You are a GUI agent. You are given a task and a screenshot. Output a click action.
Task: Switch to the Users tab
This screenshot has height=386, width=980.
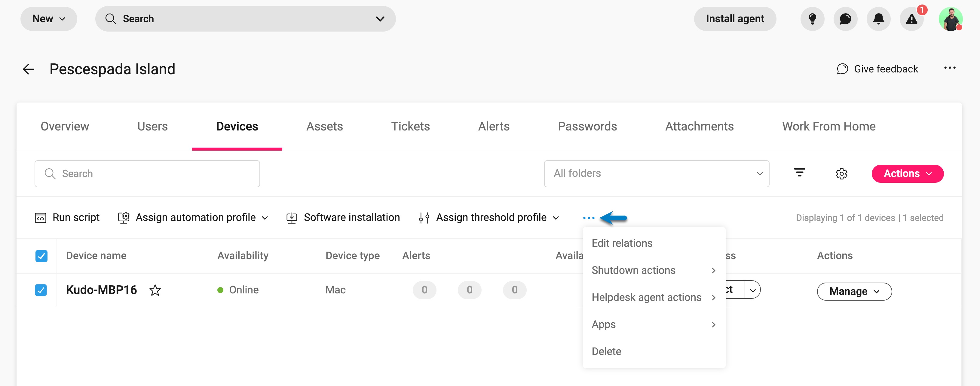pyautogui.click(x=152, y=126)
